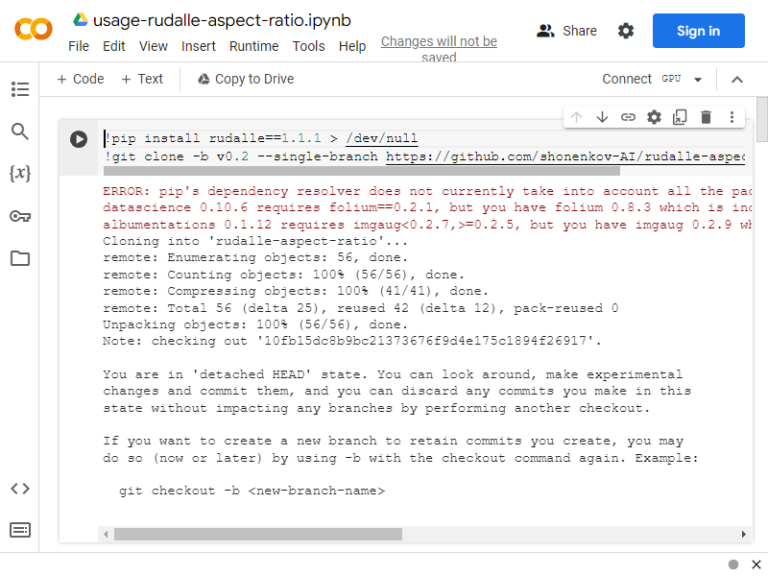Open the variables inspector panel

pyautogui.click(x=20, y=173)
